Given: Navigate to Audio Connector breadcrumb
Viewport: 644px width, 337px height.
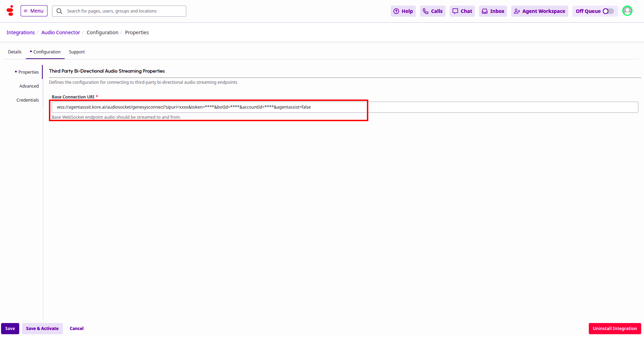Looking at the screenshot, I should (60, 32).
